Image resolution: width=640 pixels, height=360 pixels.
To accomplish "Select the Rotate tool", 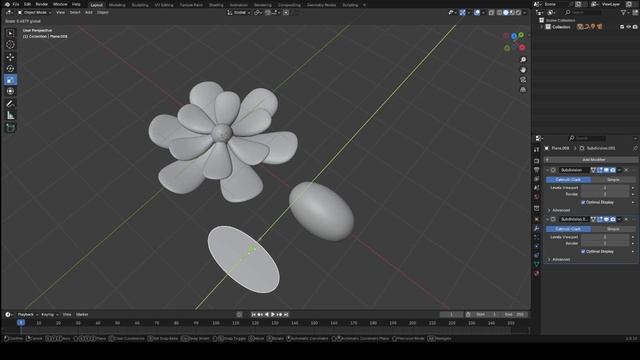I will 10,69.
